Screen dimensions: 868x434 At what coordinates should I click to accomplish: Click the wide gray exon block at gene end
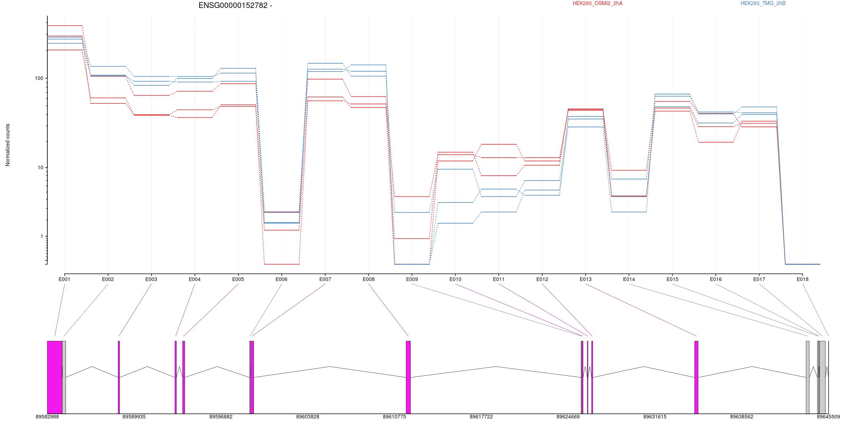(x=822, y=377)
